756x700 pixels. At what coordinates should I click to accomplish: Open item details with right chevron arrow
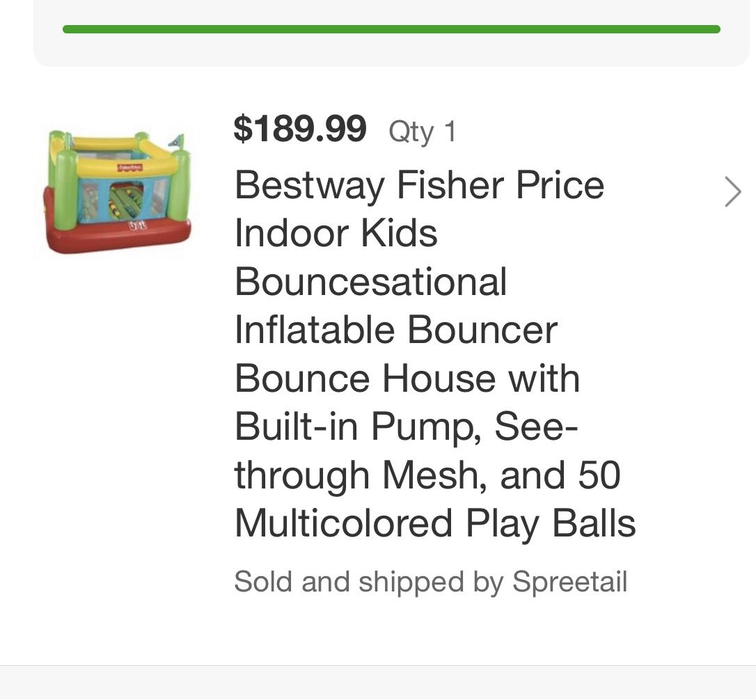[x=732, y=192]
